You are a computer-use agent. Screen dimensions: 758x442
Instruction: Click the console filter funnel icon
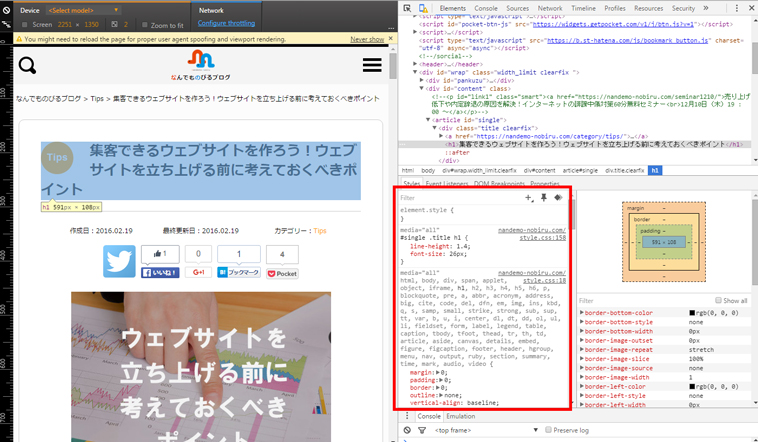click(x=422, y=430)
